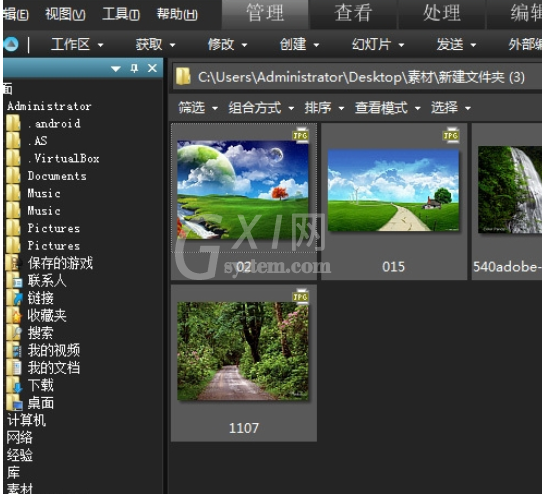Click the 搜索 search folder icon
542x494 pixels.
[14, 333]
